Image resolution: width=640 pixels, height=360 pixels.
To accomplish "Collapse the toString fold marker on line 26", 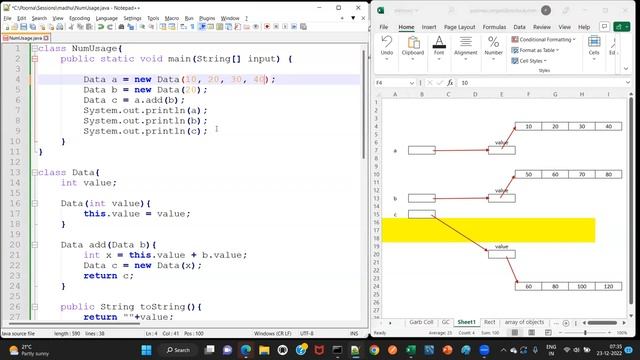I will [35, 307].
